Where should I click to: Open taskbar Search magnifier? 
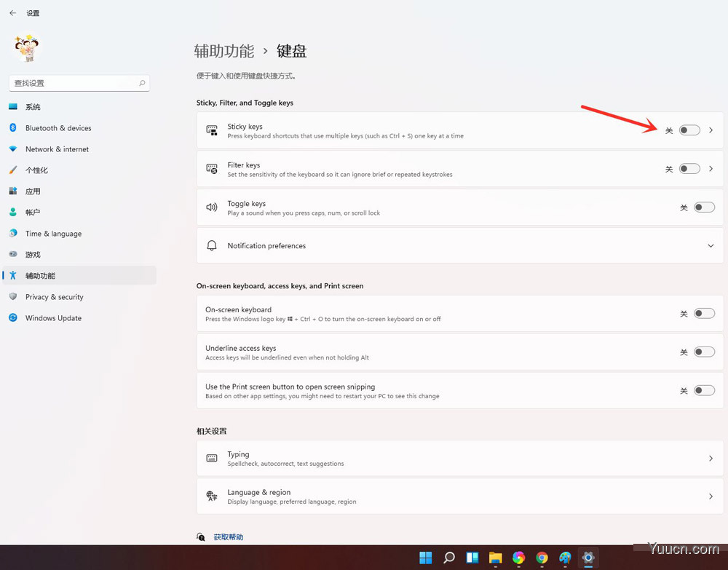(x=448, y=558)
